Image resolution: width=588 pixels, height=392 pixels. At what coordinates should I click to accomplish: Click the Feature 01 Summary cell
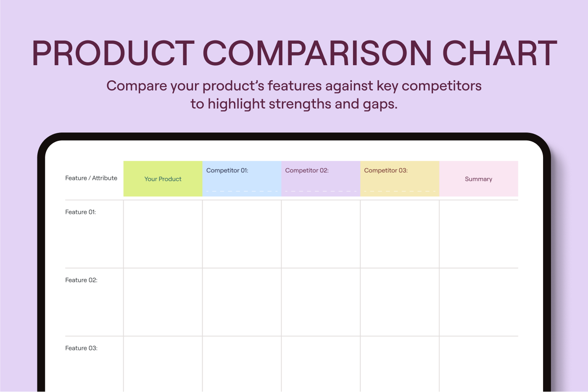click(x=478, y=234)
